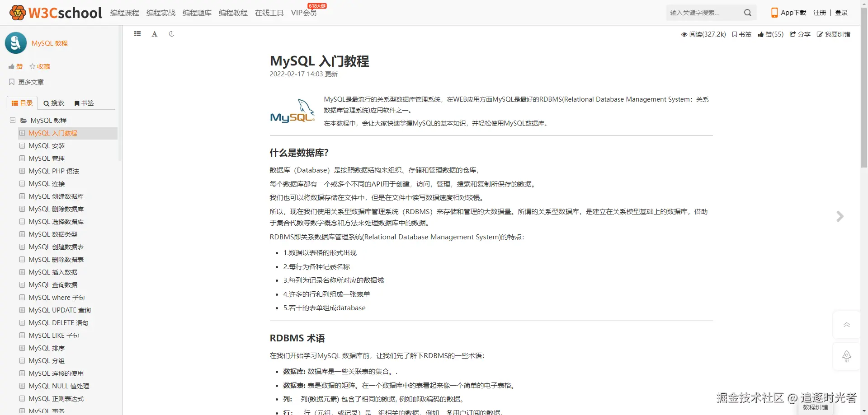Click the rocket floating button
868x415 pixels.
(x=847, y=356)
